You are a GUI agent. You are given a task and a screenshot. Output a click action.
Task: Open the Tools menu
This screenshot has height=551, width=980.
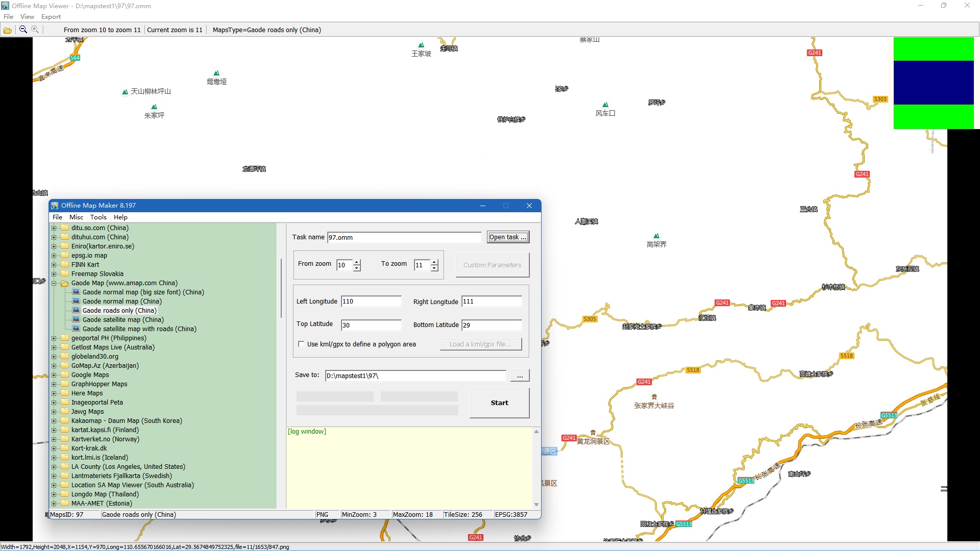pyautogui.click(x=98, y=217)
